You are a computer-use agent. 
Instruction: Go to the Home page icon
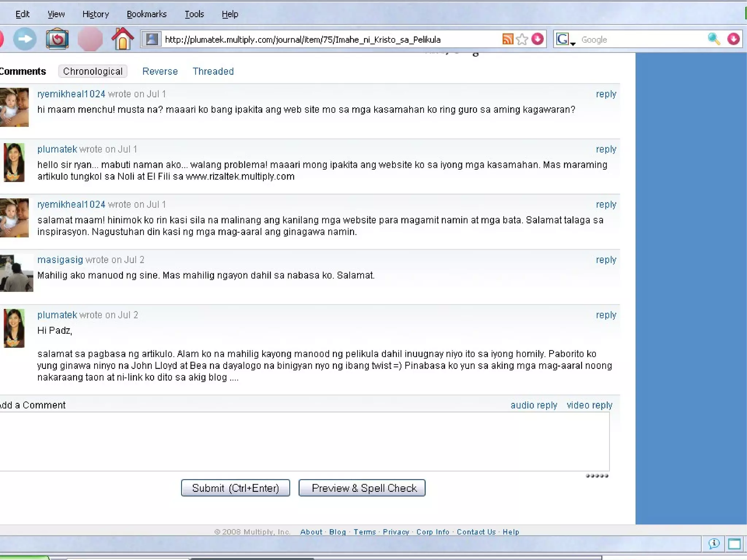click(x=123, y=39)
